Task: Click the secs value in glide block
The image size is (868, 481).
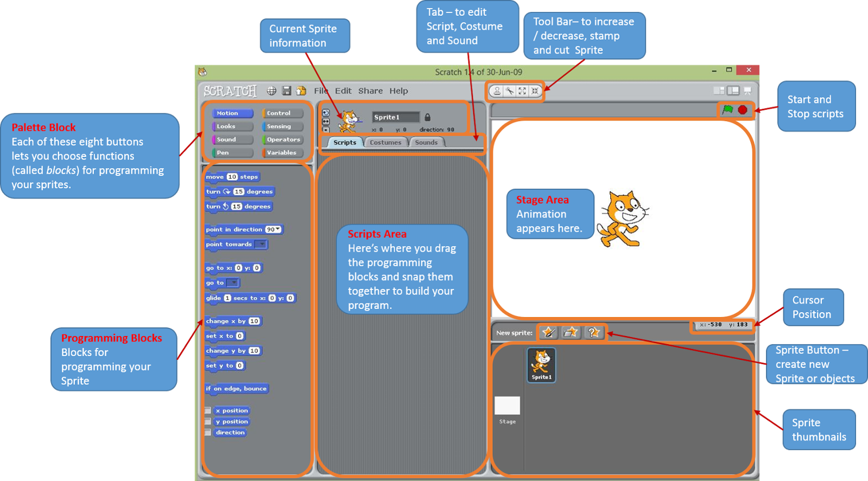Action: click(227, 298)
